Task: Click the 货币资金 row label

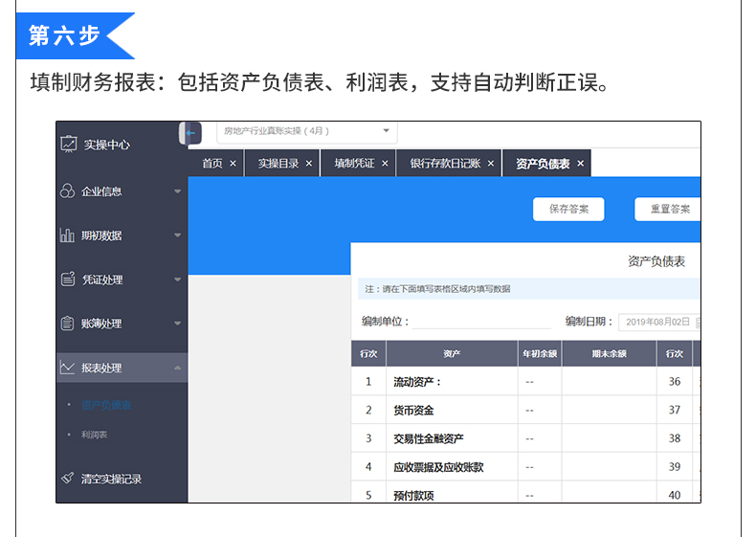Action: [x=413, y=411]
